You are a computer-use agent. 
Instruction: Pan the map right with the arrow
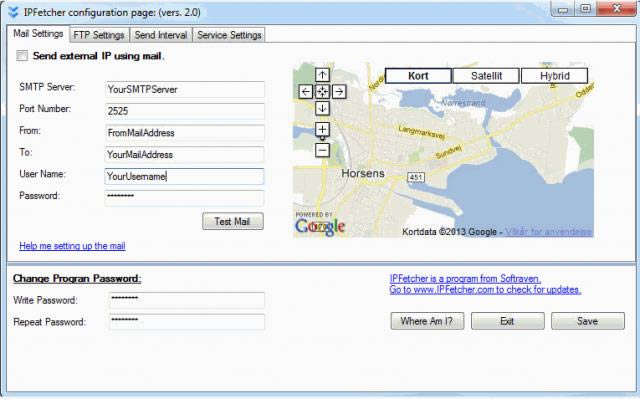click(x=339, y=92)
